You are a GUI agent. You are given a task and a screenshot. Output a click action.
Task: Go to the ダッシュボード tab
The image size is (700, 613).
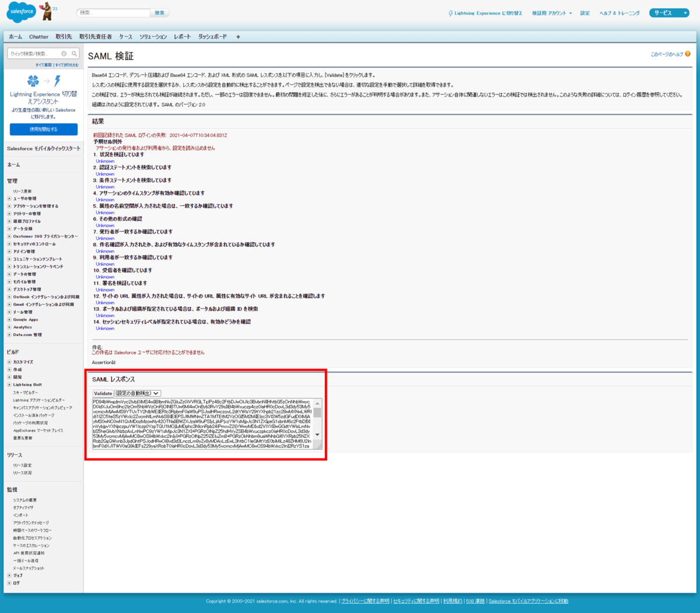tap(212, 37)
